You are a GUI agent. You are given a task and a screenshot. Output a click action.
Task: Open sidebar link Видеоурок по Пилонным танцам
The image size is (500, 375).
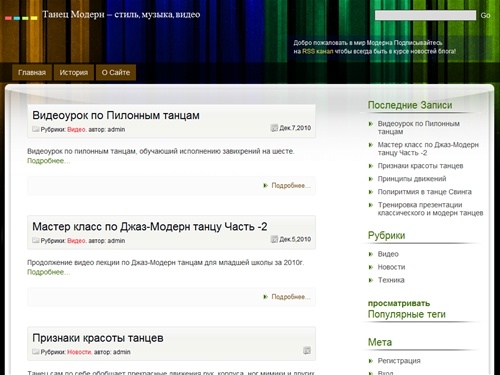click(419, 128)
